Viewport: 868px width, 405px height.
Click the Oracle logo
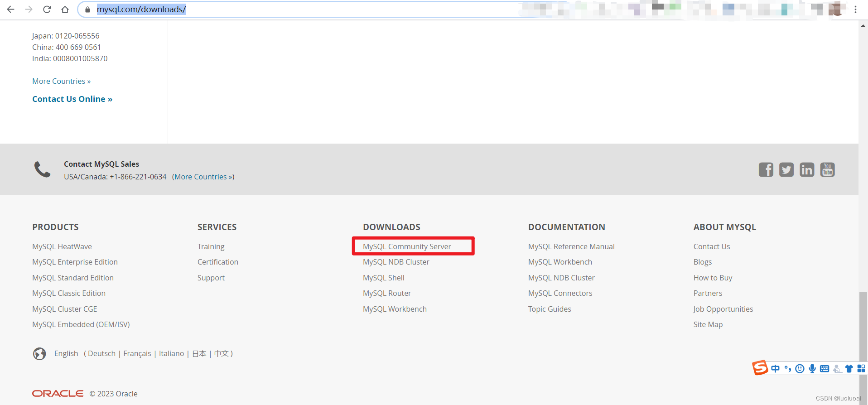(x=58, y=394)
